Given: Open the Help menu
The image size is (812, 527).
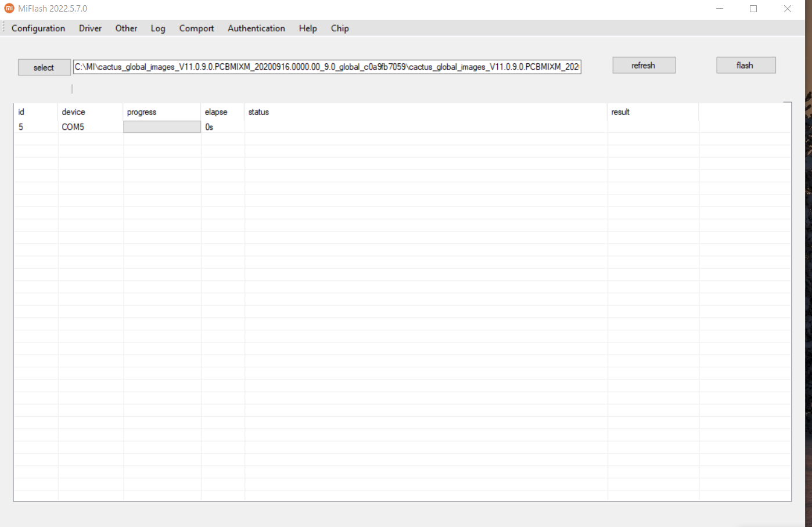Looking at the screenshot, I should click(308, 28).
